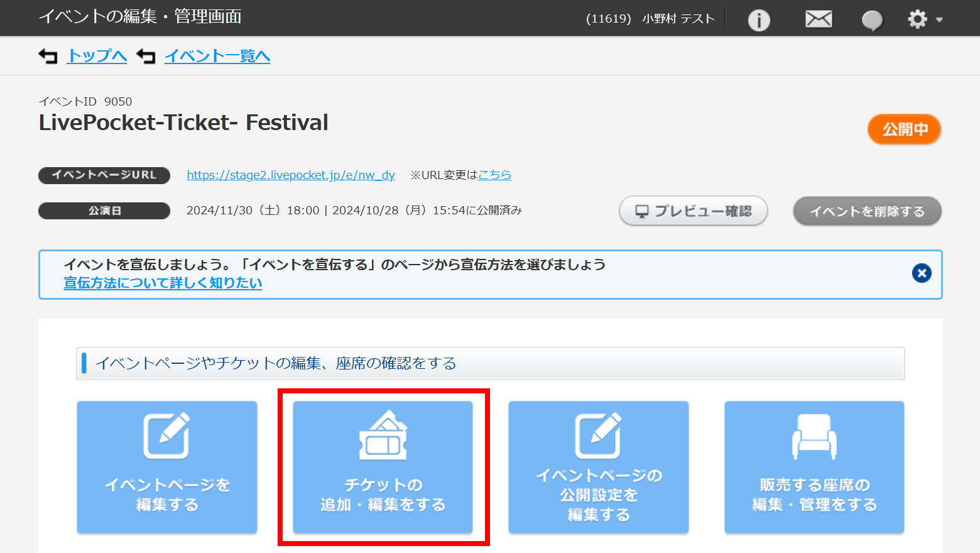Open the イベント一覧へ link
This screenshot has width=980, height=553.
point(217,56)
